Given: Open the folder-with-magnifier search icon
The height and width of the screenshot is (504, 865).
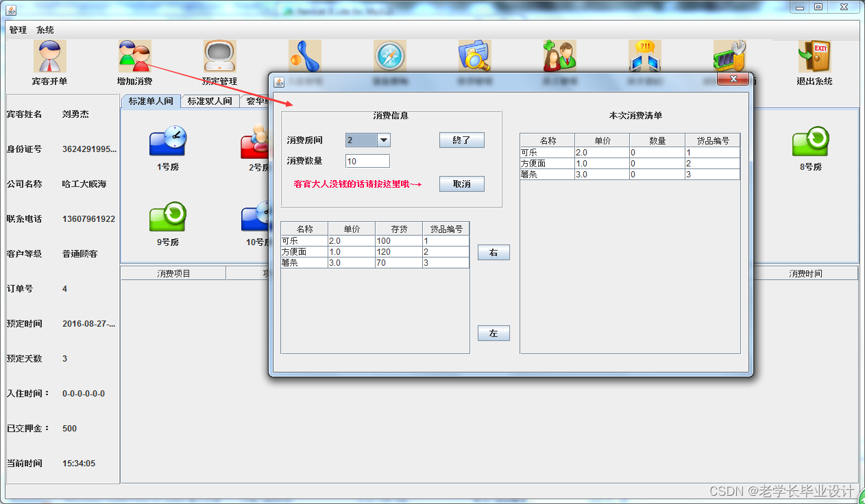Looking at the screenshot, I should [474, 55].
